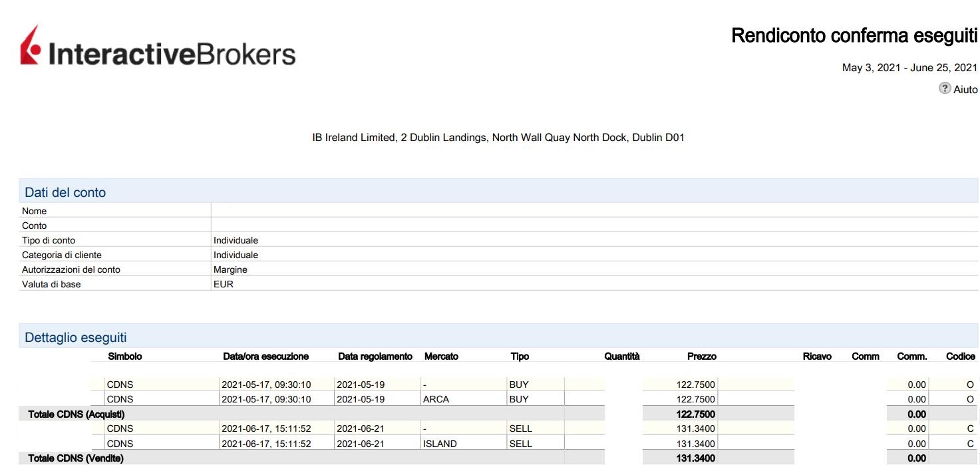
Task: Select 122.7500 in Totale CDNS (Acquisti) row
Action: 696,414
